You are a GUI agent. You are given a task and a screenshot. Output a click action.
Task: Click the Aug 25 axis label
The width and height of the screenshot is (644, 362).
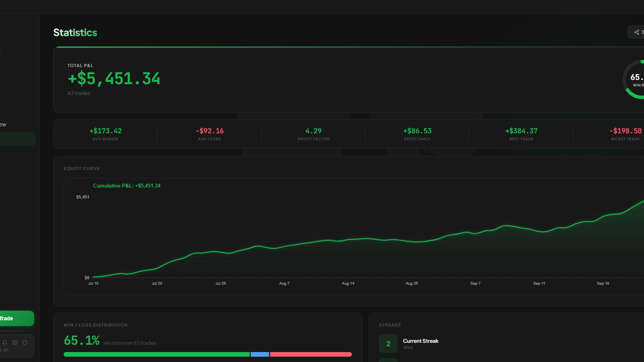412,283
